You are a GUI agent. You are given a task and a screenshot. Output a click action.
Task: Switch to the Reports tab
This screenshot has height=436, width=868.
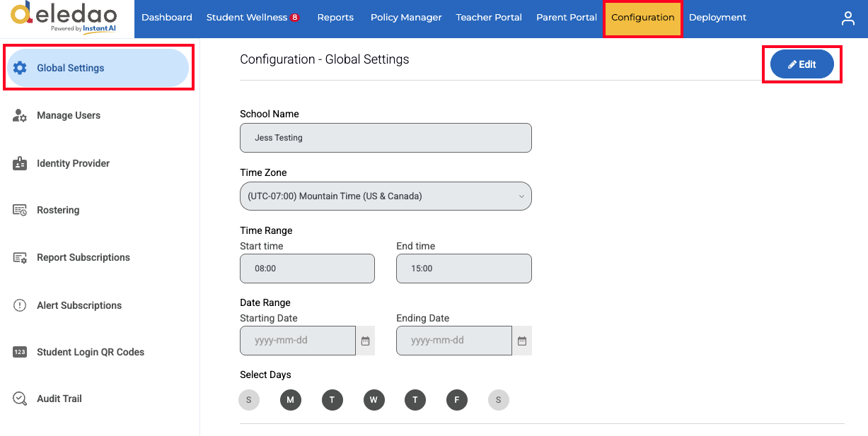pos(335,18)
